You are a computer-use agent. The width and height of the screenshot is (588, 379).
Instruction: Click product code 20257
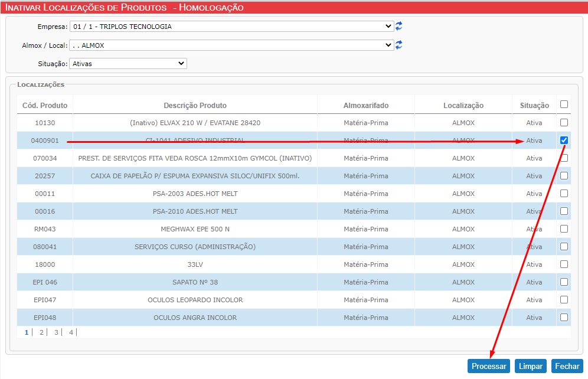pos(45,176)
